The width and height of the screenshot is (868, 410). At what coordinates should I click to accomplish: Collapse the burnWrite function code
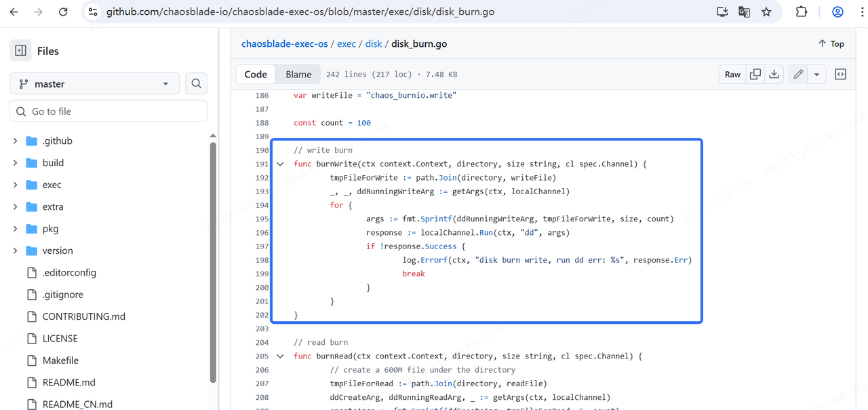[280, 164]
